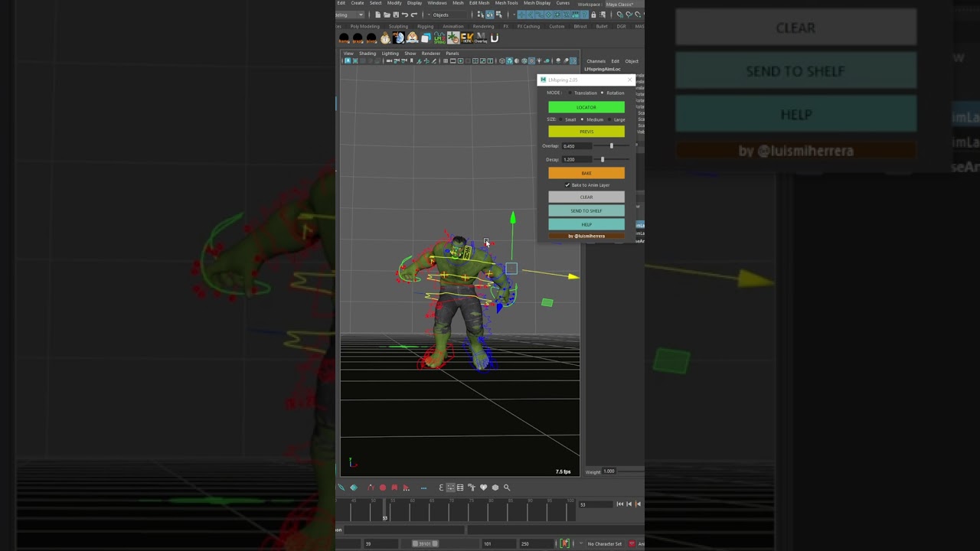
Task: Click the Save Scene disk icon
Action: pos(396,15)
